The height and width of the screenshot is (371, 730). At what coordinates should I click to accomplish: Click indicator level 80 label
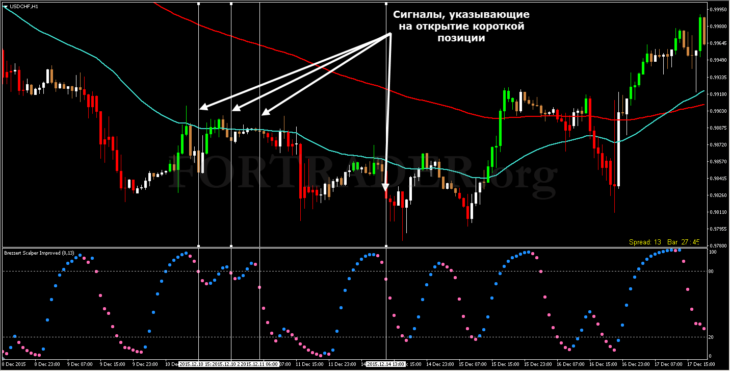(711, 271)
